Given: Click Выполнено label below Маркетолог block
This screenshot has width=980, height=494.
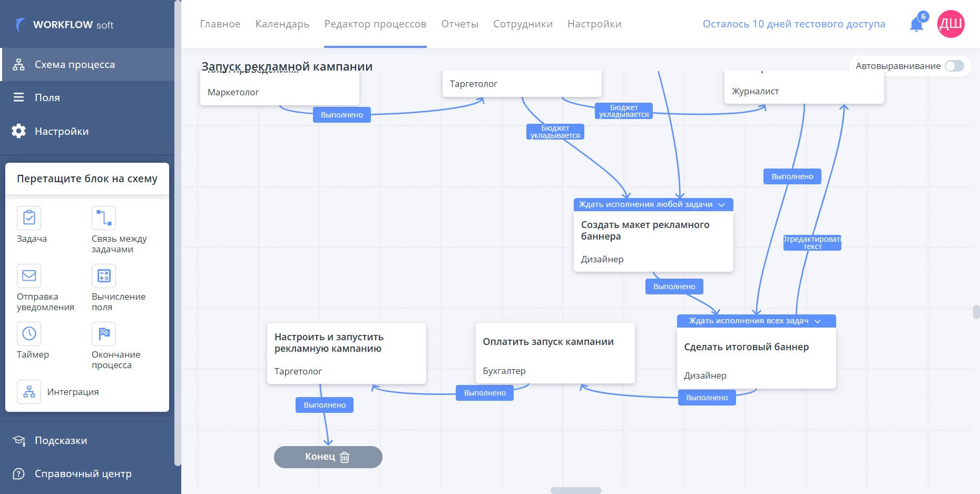Looking at the screenshot, I should [x=342, y=115].
